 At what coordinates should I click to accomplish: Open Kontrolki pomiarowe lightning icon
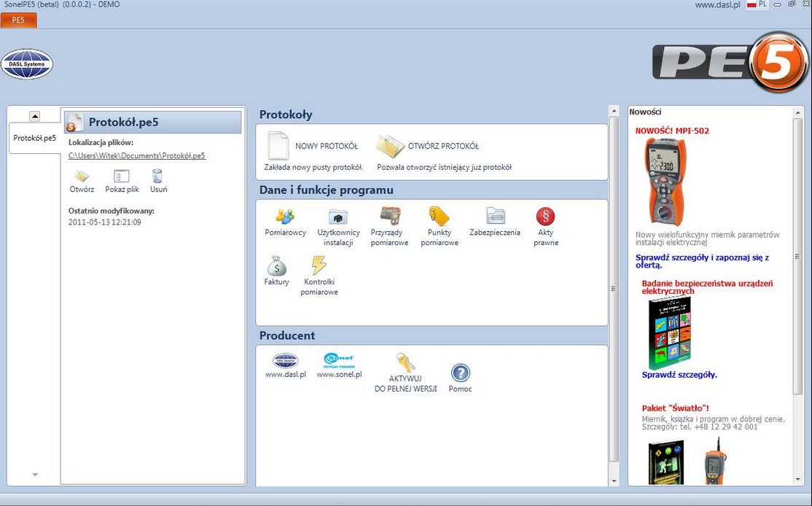coord(319,265)
